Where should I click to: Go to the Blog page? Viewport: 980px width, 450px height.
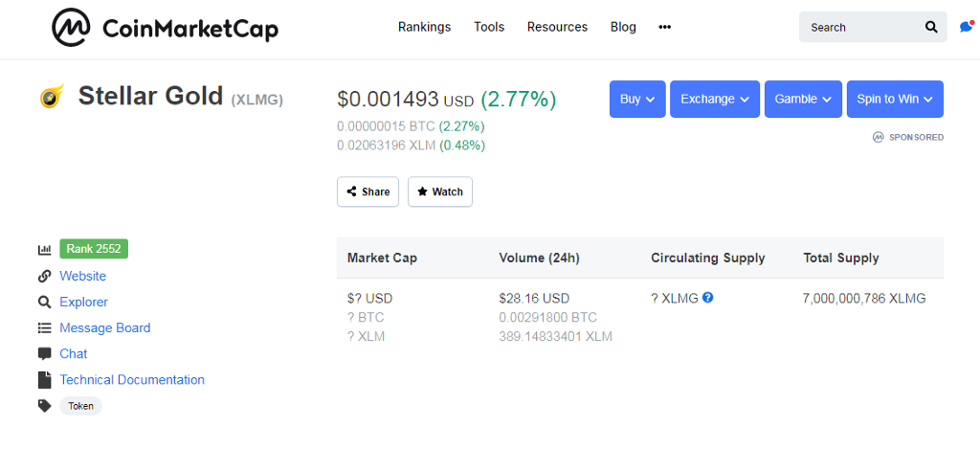click(x=623, y=27)
